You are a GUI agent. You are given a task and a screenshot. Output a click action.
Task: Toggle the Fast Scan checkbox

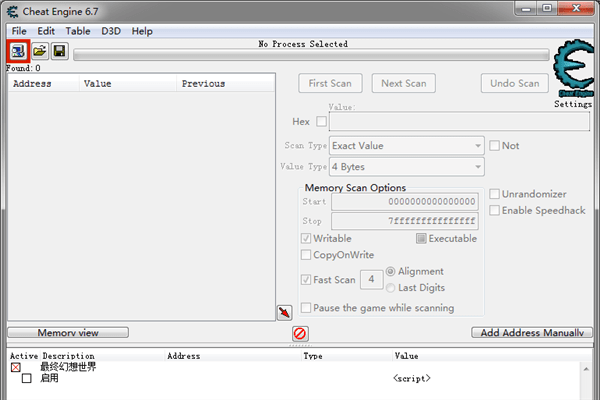[306, 280]
